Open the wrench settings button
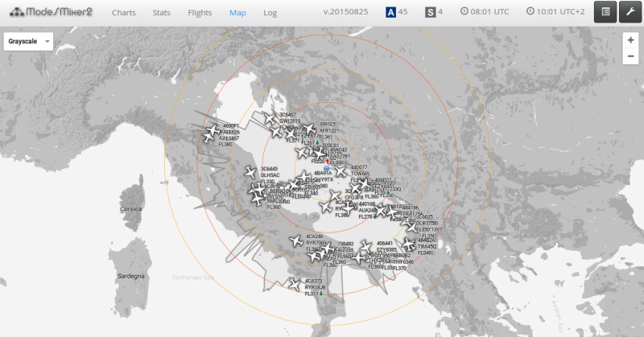Image resolution: width=644 pixels, height=337 pixels. point(630,12)
